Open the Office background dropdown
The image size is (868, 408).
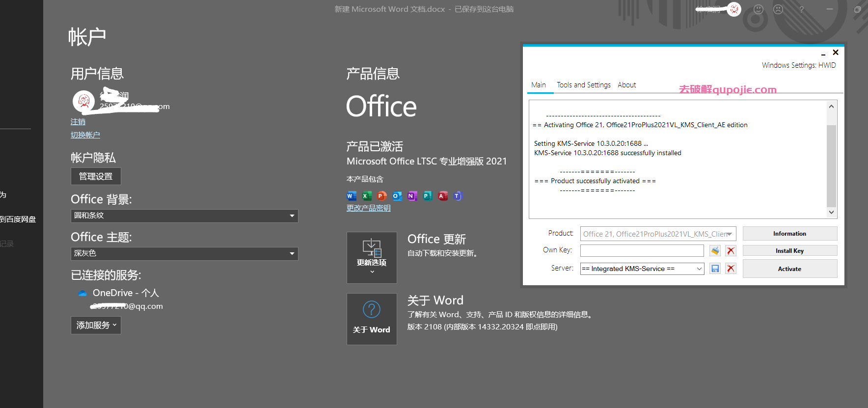point(185,216)
